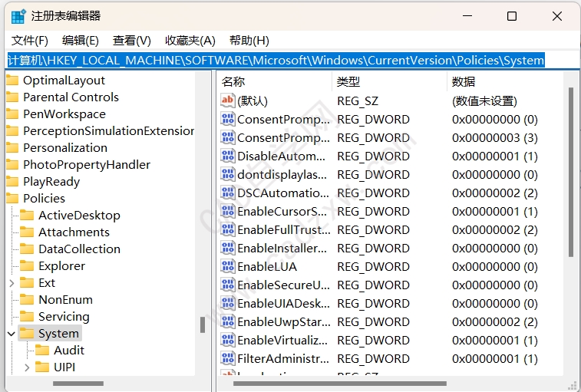Expand the UIPI key
Image resolution: width=581 pixels, height=392 pixels.
pyautogui.click(x=27, y=367)
